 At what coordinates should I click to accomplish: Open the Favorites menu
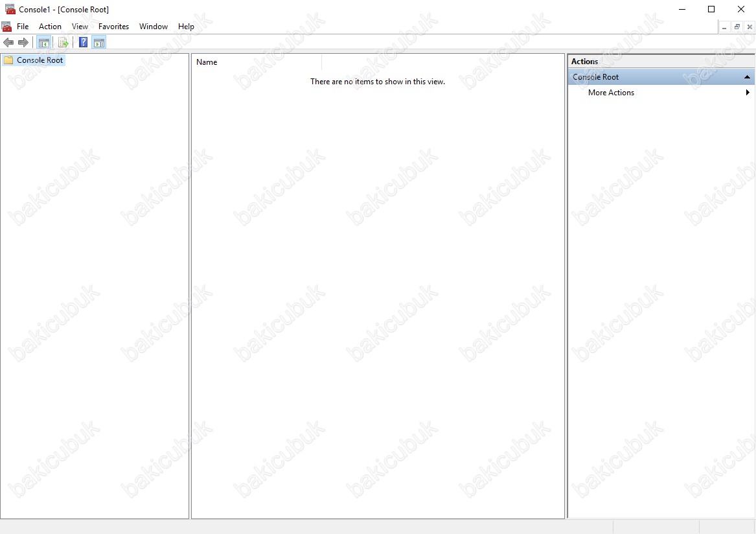pos(114,27)
